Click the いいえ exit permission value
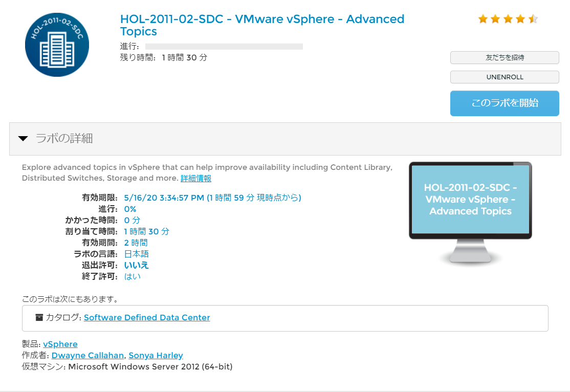Screen dimensions: 570x392 [136, 266]
